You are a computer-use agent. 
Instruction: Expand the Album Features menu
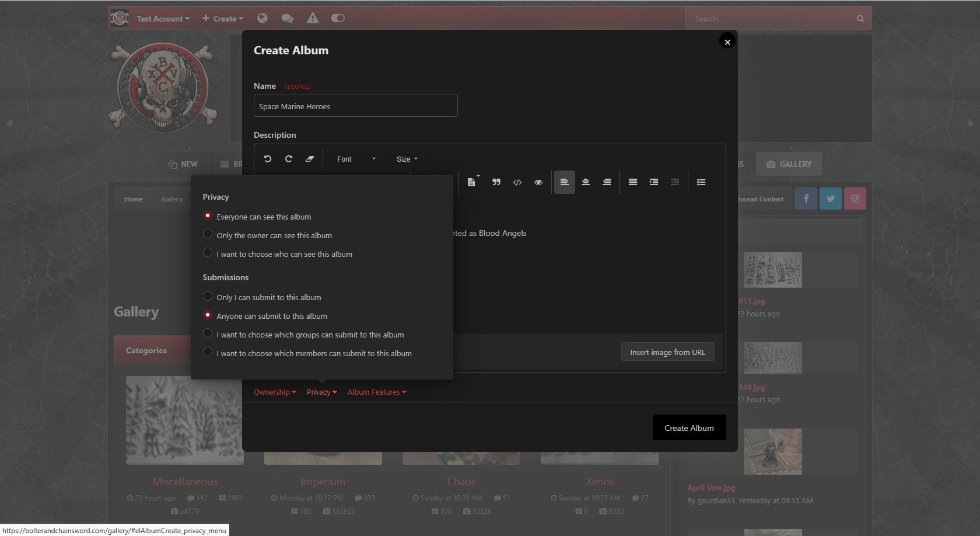point(377,392)
